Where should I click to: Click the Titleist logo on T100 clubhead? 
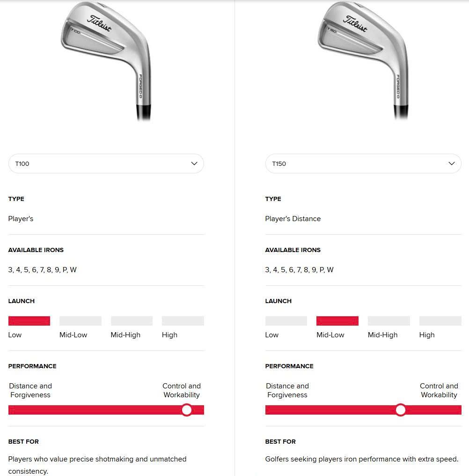click(x=99, y=23)
